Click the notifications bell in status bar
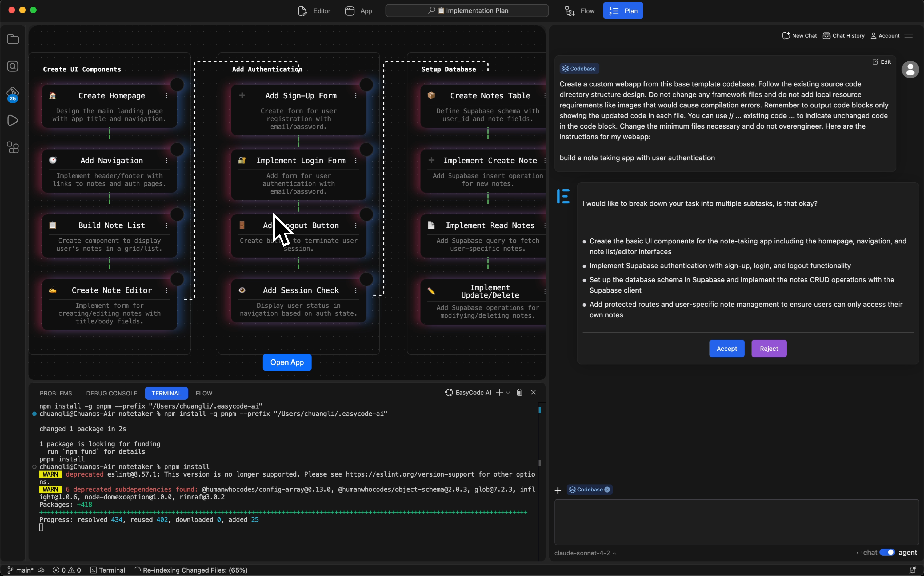The width and height of the screenshot is (924, 576). click(x=912, y=570)
